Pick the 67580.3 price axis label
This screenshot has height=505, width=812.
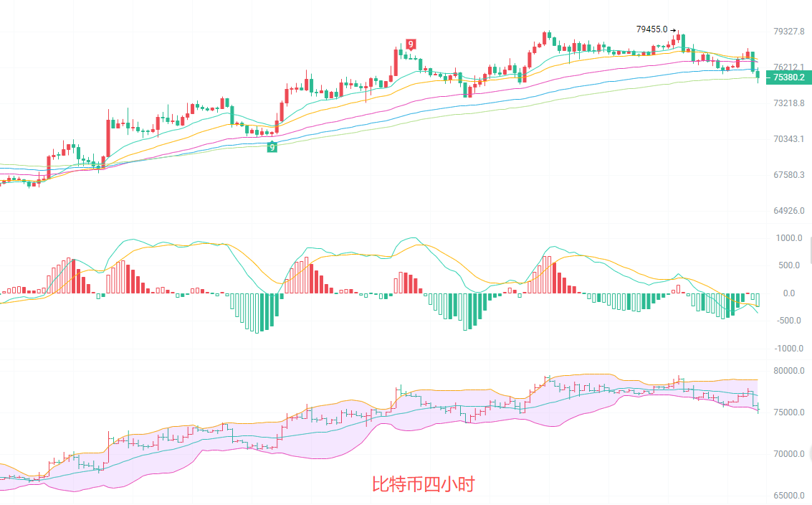pyautogui.click(x=789, y=175)
